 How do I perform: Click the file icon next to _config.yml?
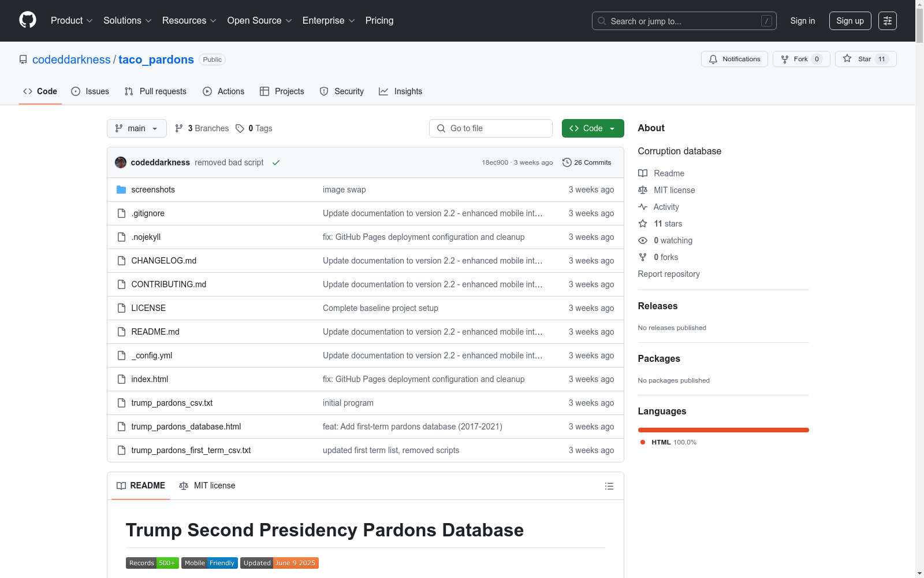click(121, 355)
